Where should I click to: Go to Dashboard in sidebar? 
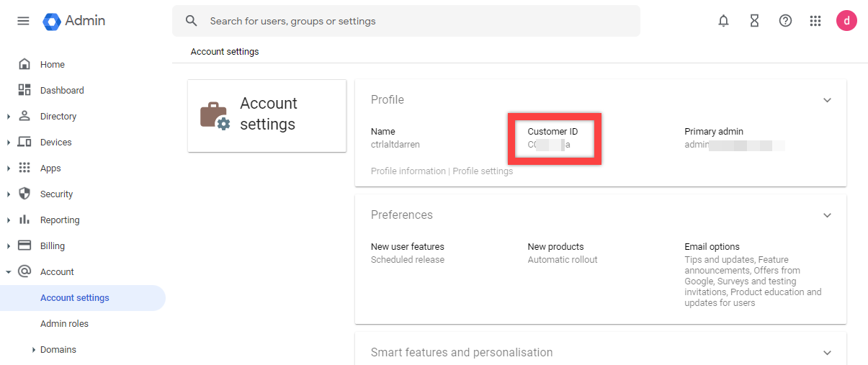[x=62, y=90]
